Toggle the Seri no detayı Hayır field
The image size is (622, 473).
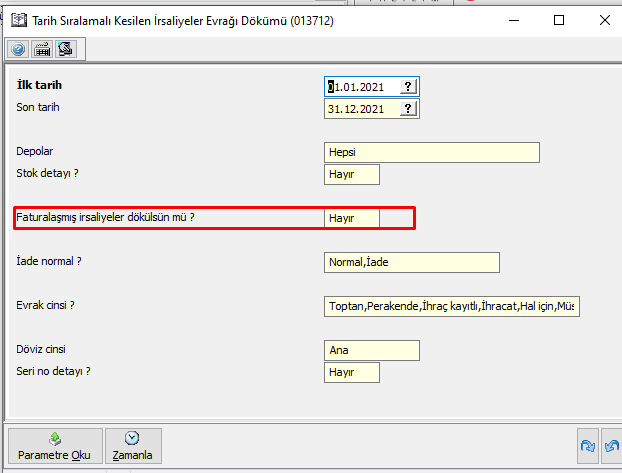352,372
